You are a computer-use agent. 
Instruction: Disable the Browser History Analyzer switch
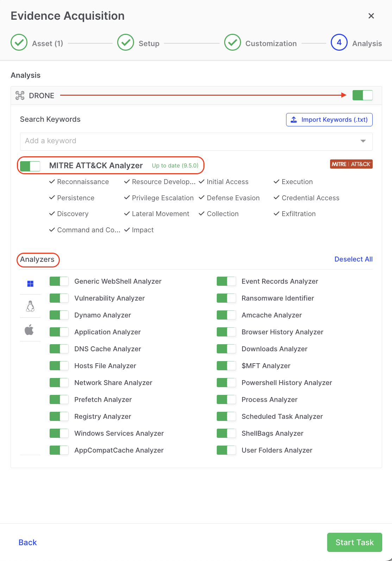pyautogui.click(x=226, y=332)
